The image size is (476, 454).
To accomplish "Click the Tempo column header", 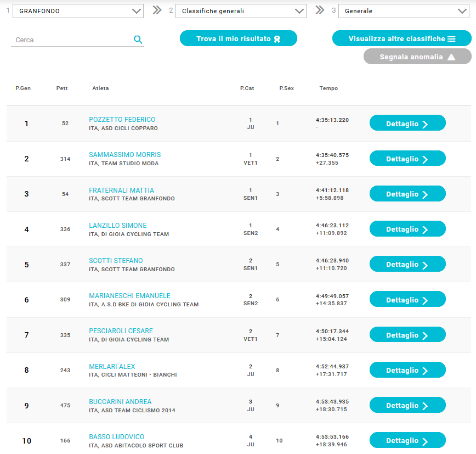I will [328, 88].
